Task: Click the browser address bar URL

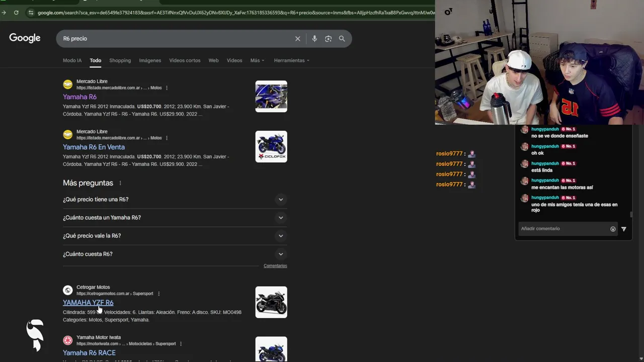Action: [x=235, y=13]
